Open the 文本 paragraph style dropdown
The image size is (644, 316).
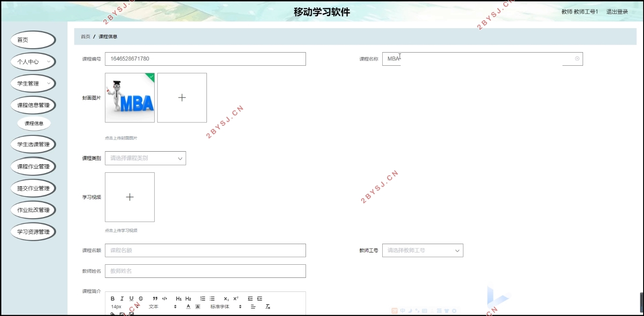coord(163,306)
